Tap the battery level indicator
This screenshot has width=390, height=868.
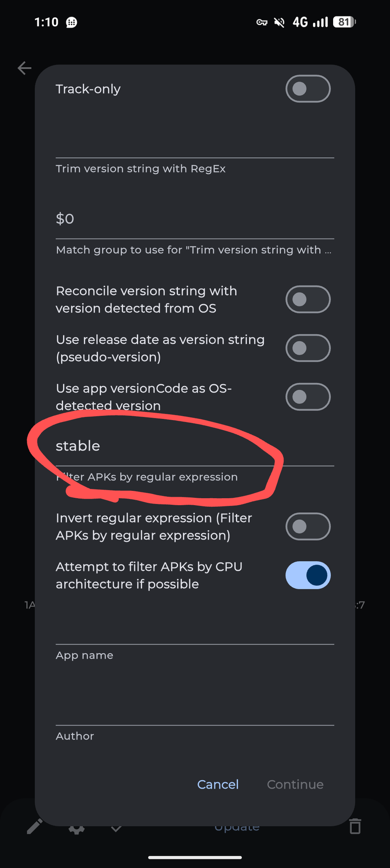click(344, 22)
